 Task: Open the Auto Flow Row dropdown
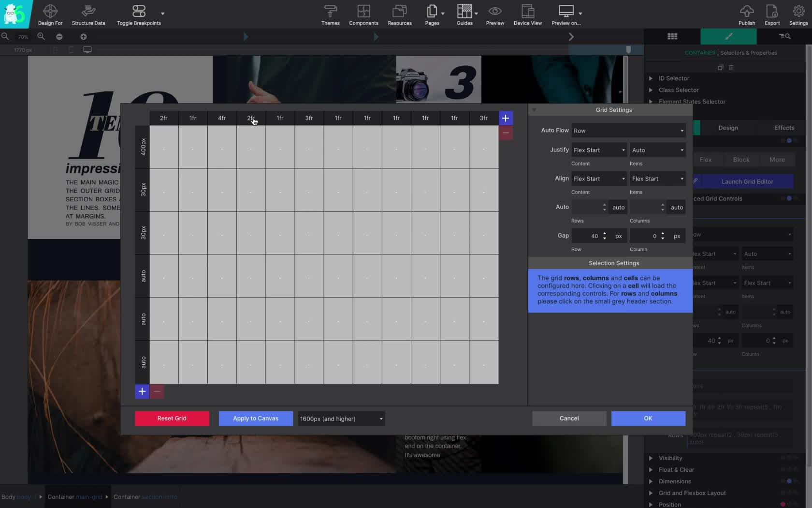click(x=628, y=131)
